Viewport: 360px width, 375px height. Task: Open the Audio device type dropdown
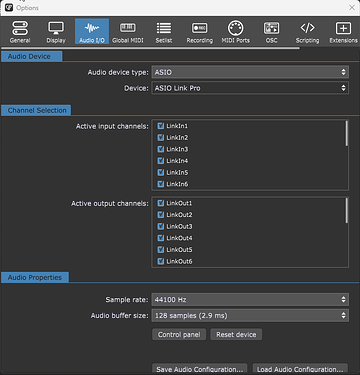[250, 72]
